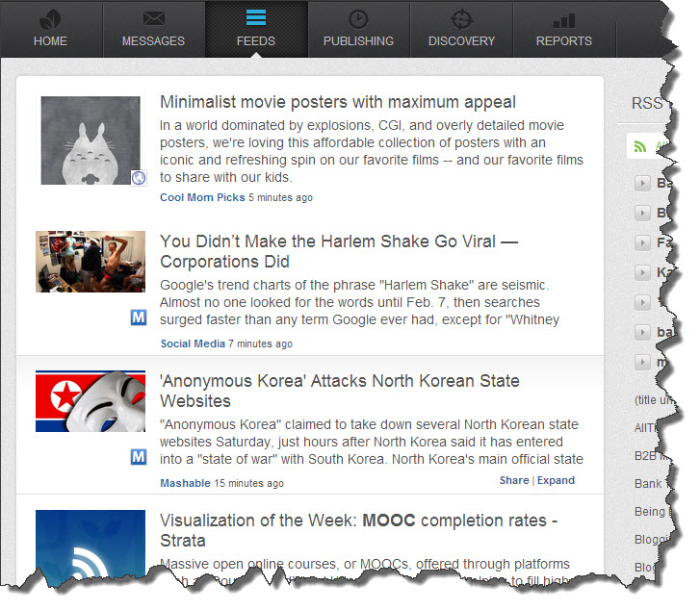Open the Cool Mom Picks source link
Screen dimensions: 700x610
(x=202, y=197)
